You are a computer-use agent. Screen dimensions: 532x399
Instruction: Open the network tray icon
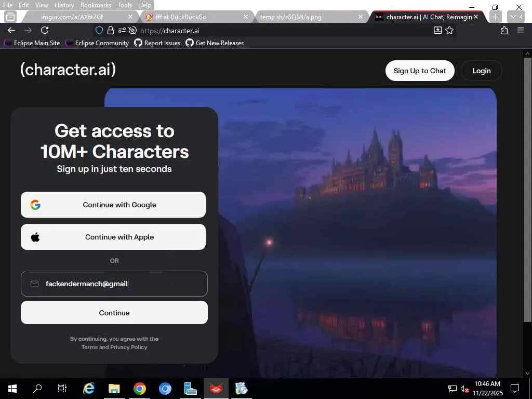453,389
